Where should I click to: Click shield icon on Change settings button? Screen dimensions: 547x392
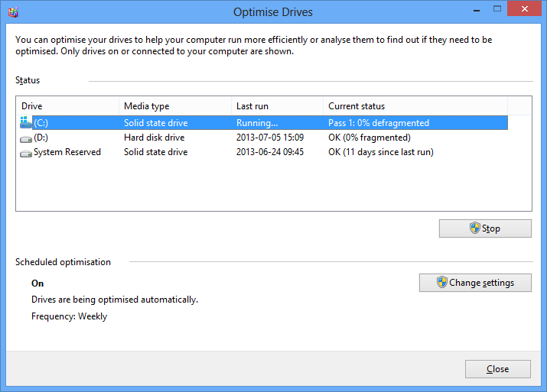pyautogui.click(x=442, y=282)
